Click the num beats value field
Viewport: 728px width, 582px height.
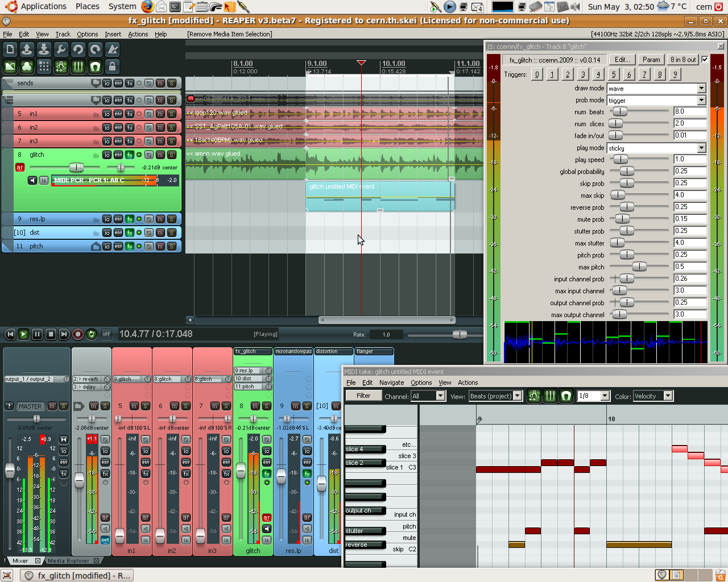(x=689, y=111)
